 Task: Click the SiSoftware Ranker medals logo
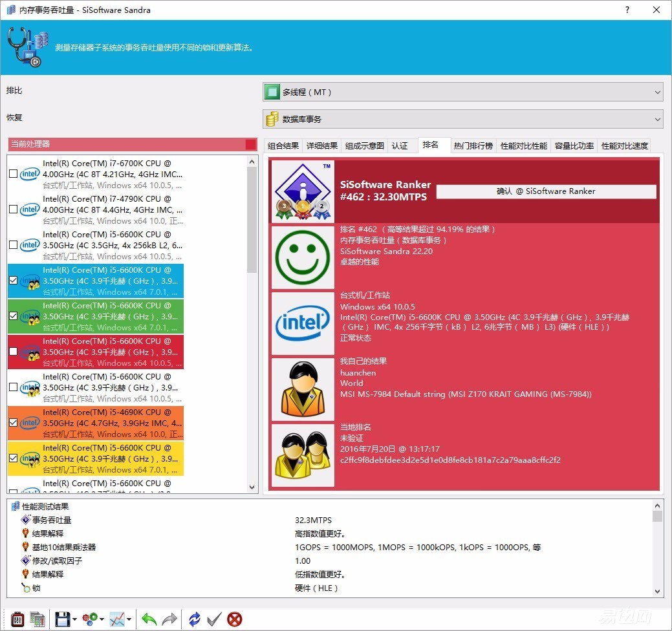(303, 191)
